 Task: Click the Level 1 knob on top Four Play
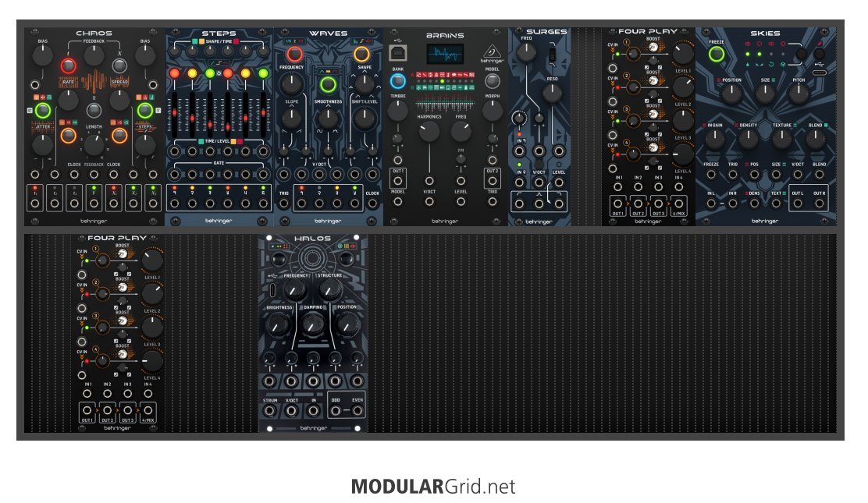pos(682,54)
